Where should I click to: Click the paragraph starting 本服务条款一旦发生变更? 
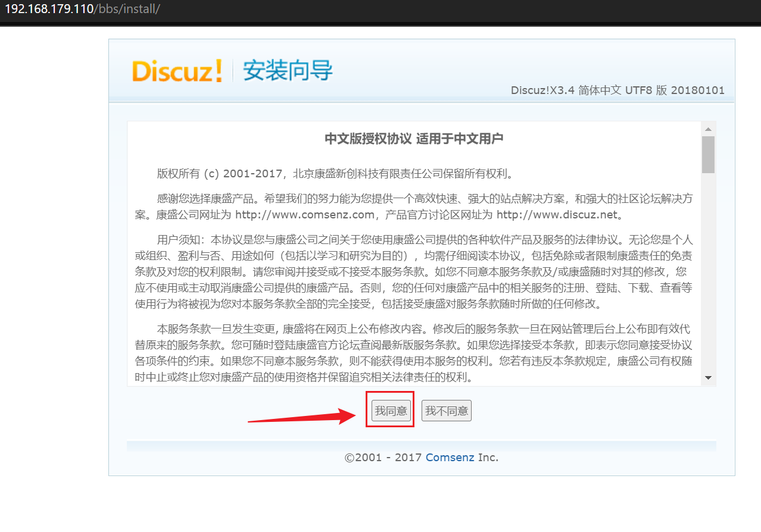coord(414,353)
